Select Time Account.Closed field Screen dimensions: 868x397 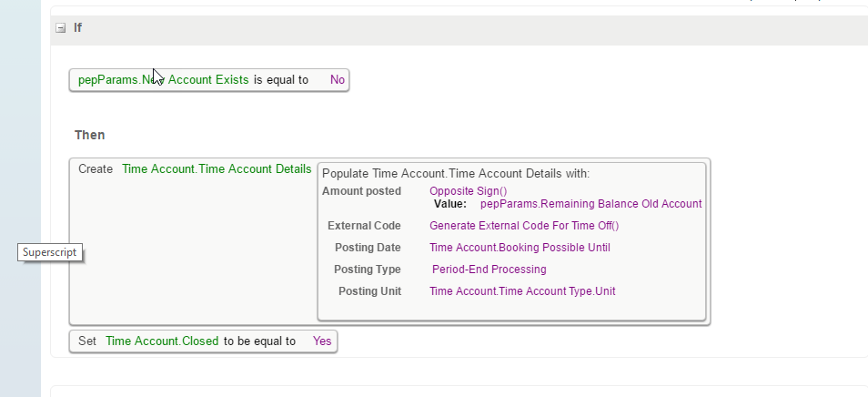coord(162,341)
